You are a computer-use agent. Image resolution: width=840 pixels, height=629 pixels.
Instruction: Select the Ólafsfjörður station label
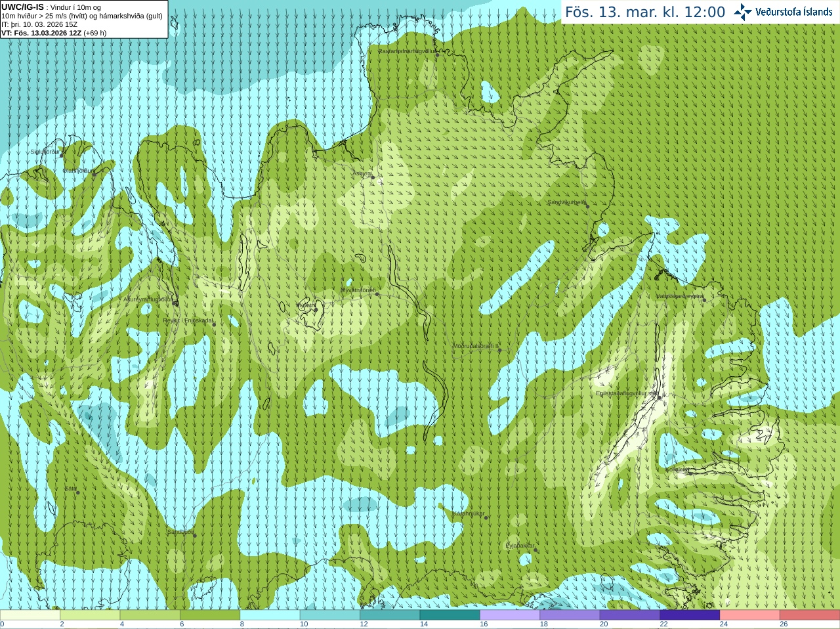pyautogui.click(x=78, y=171)
